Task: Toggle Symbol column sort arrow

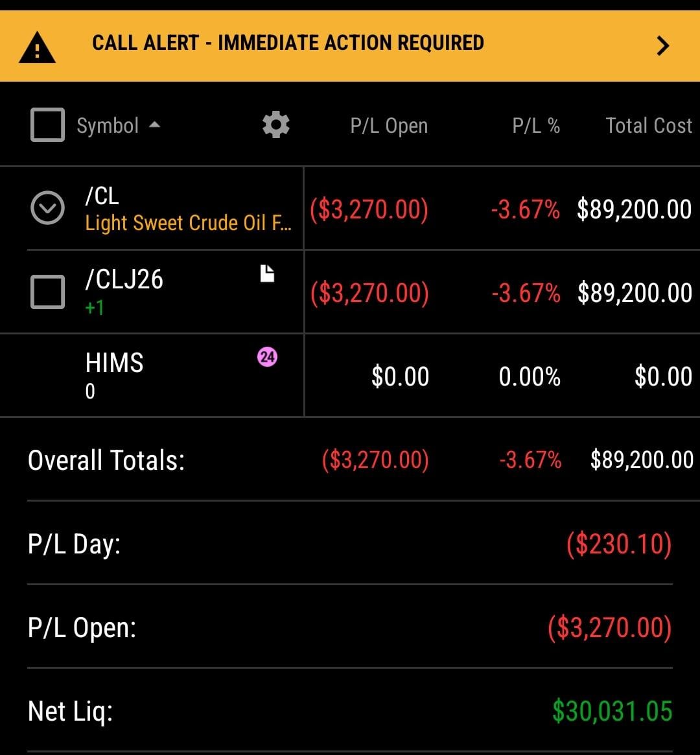Action: (154, 124)
